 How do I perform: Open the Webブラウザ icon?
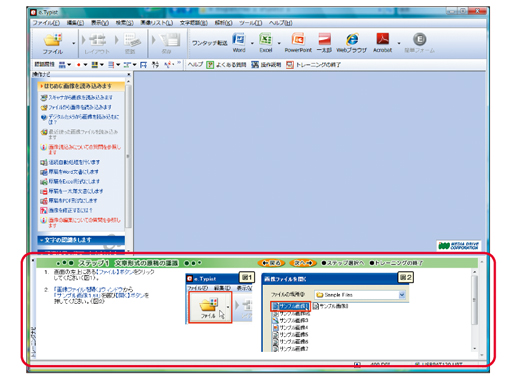click(352, 39)
